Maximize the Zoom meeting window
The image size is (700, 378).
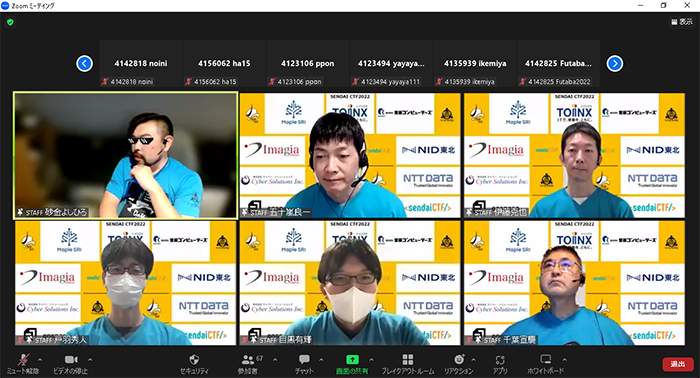click(663, 5)
